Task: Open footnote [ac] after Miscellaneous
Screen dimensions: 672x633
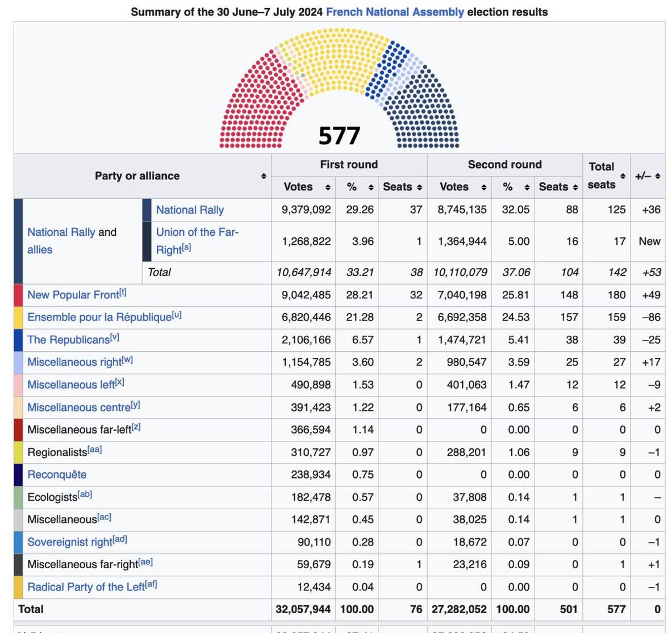Action: pos(104,517)
